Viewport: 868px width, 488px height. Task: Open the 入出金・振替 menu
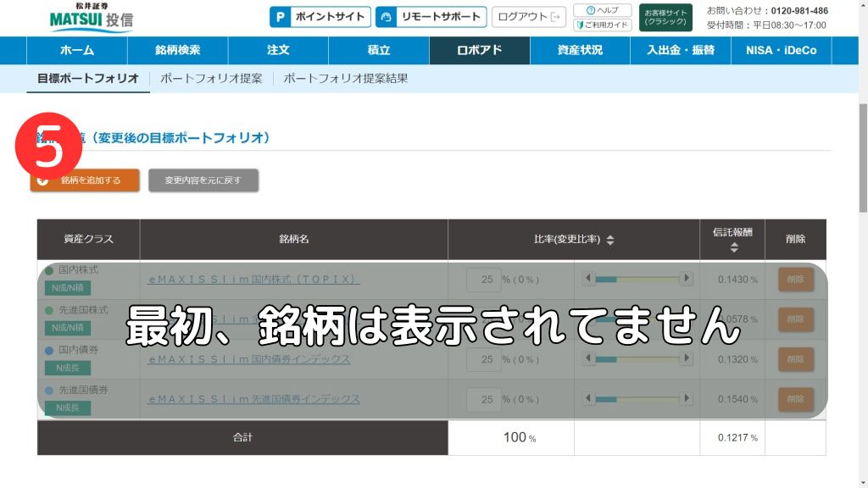pyautogui.click(x=681, y=50)
